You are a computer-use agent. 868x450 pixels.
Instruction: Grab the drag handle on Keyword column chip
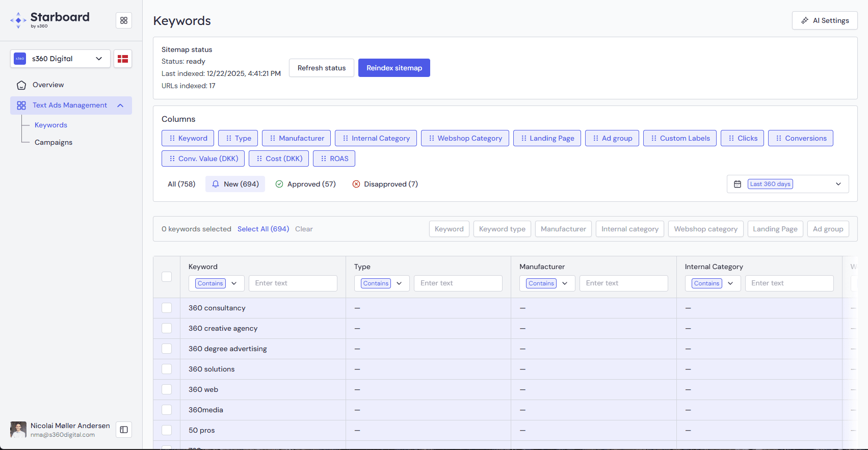coord(172,138)
